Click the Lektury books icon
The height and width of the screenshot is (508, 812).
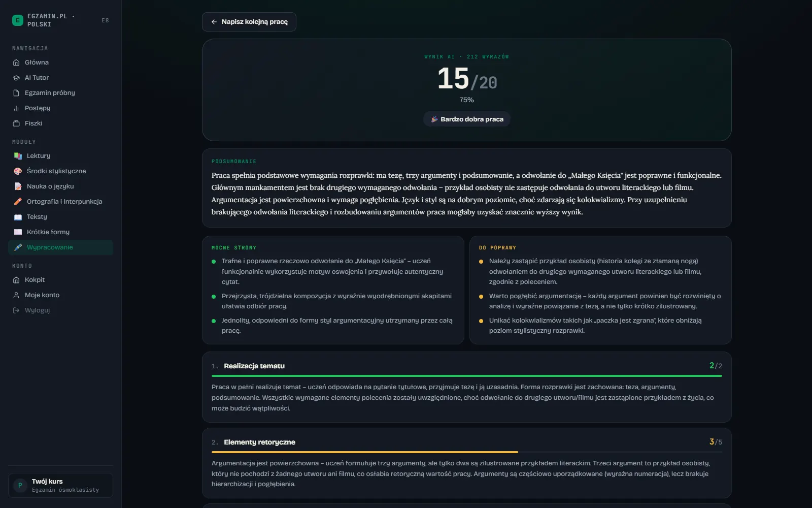18,156
